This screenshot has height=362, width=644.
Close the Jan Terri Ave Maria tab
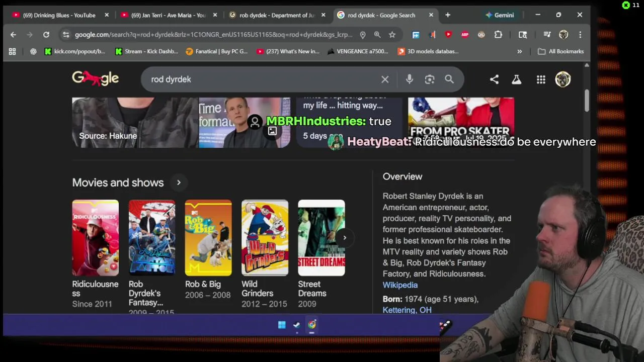pyautogui.click(x=215, y=15)
